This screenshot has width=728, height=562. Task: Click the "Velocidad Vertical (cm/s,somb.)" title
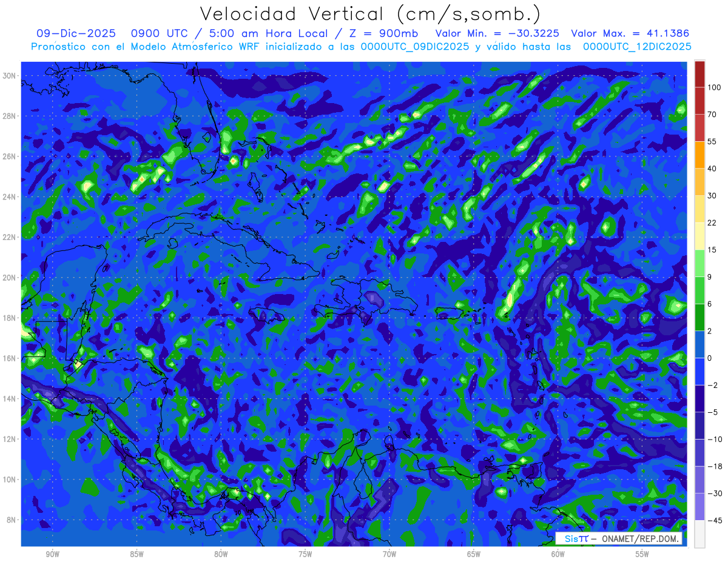coord(370,14)
